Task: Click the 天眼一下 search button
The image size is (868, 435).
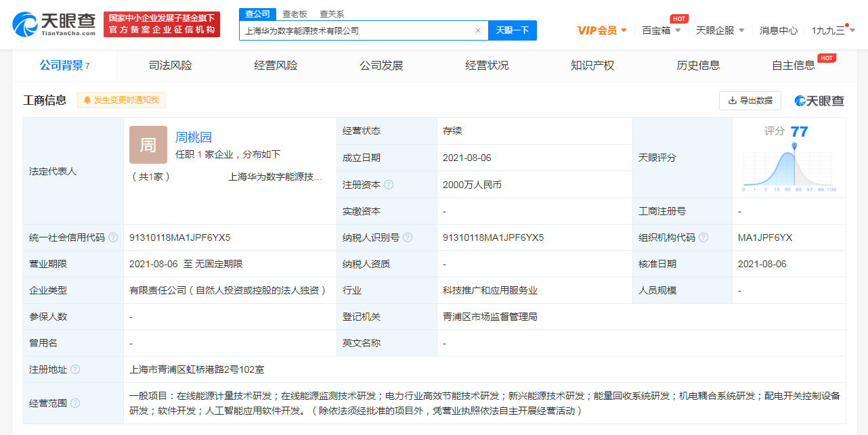Action: (512, 30)
